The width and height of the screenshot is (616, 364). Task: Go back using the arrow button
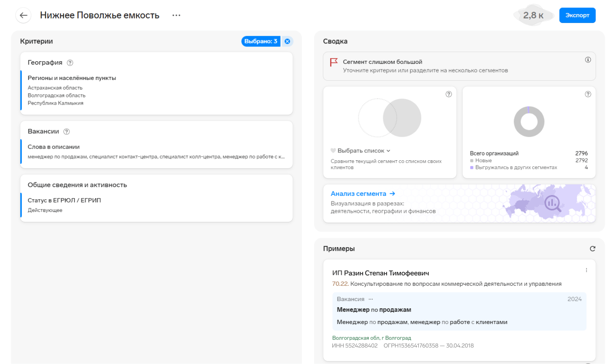pyautogui.click(x=23, y=15)
